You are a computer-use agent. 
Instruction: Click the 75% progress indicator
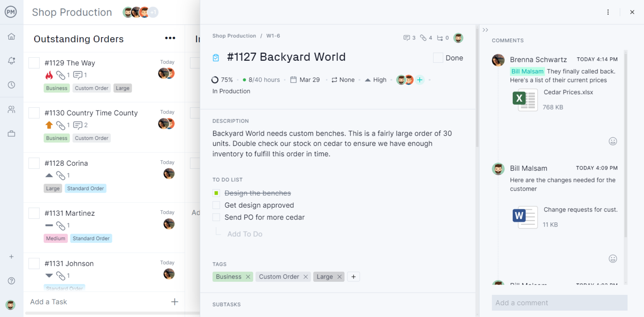(x=222, y=80)
